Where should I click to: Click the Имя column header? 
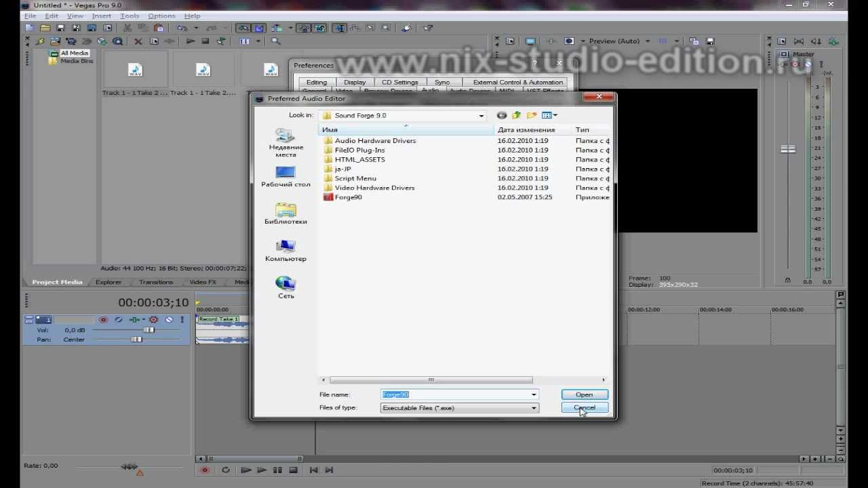(406, 129)
